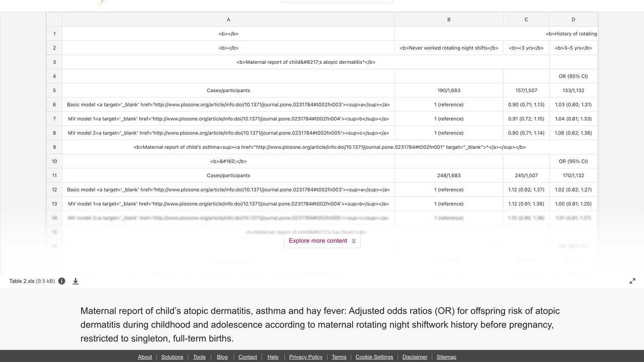Open the Contact footer link
This screenshot has width=644, height=362.
point(248,357)
